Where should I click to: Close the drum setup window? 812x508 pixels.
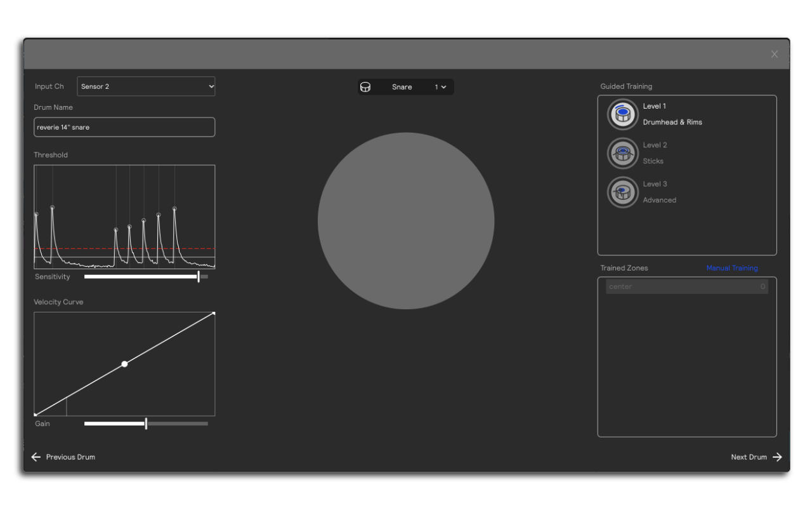[775, 54]
